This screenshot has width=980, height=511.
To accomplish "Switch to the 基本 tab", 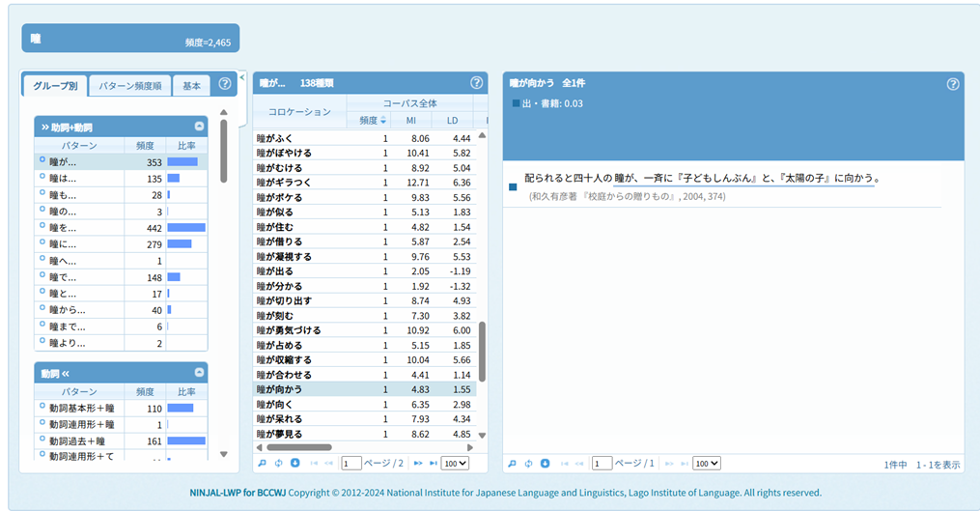I will pos(191,86).
